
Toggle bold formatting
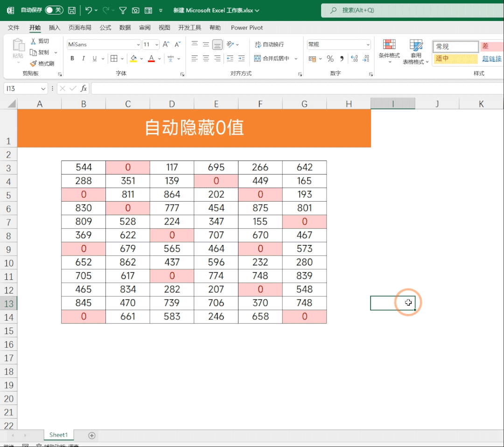point(72,58)
